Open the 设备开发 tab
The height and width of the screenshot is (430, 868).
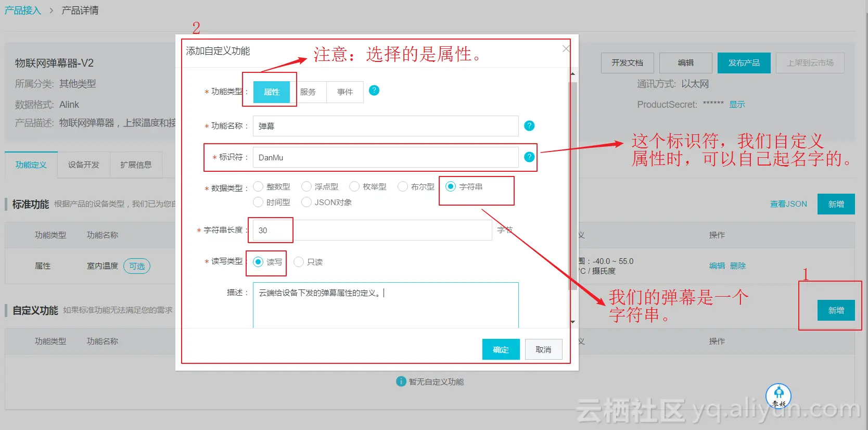[x=84, y=165]
